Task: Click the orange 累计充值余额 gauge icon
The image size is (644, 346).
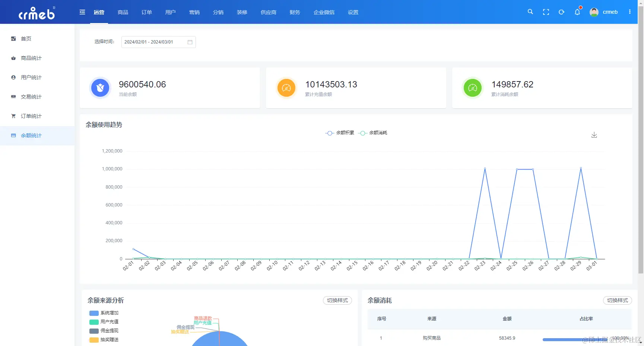Action: [x=286, y=88]
